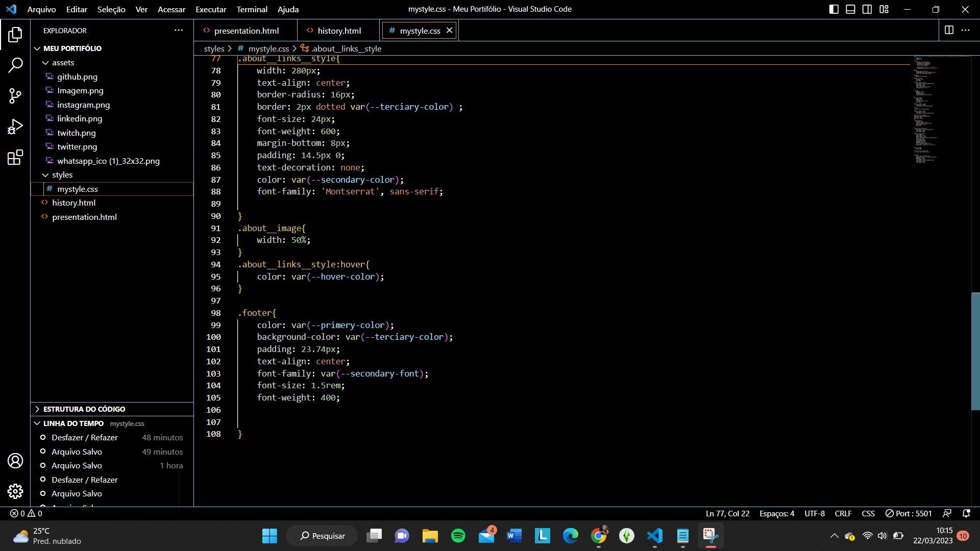Open errors and warnings indicator in status bar
The image size is (980, 551).
click(27, 513)
